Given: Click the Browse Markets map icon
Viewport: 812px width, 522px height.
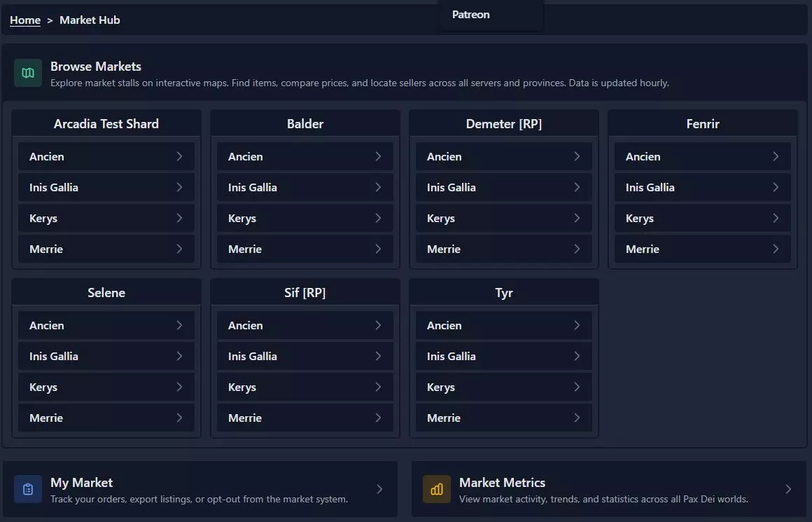Looking at the screenshot, I should (x=28, y=73).
